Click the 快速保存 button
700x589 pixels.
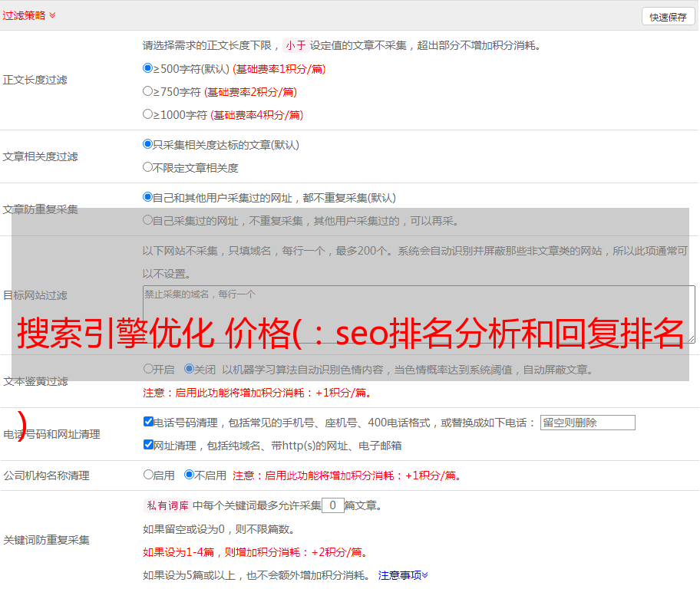[x=668, y=17]
